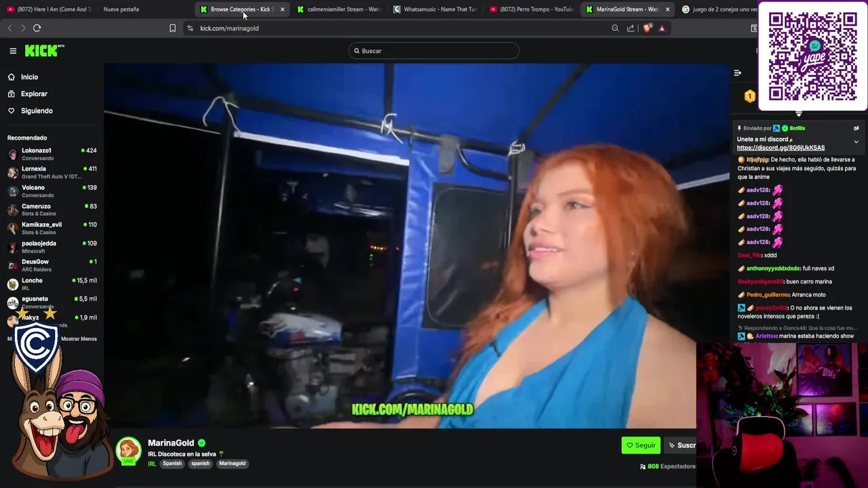868x488 pixels.
Task: Click Mostrar Menos in recommended list
Action: click(x=79, y=339)
